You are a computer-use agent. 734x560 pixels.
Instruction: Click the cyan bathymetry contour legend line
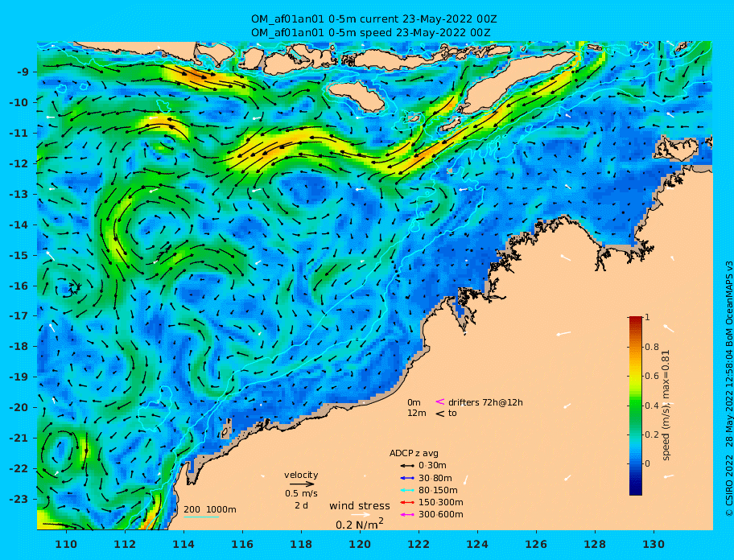click(x=201, y=517)
